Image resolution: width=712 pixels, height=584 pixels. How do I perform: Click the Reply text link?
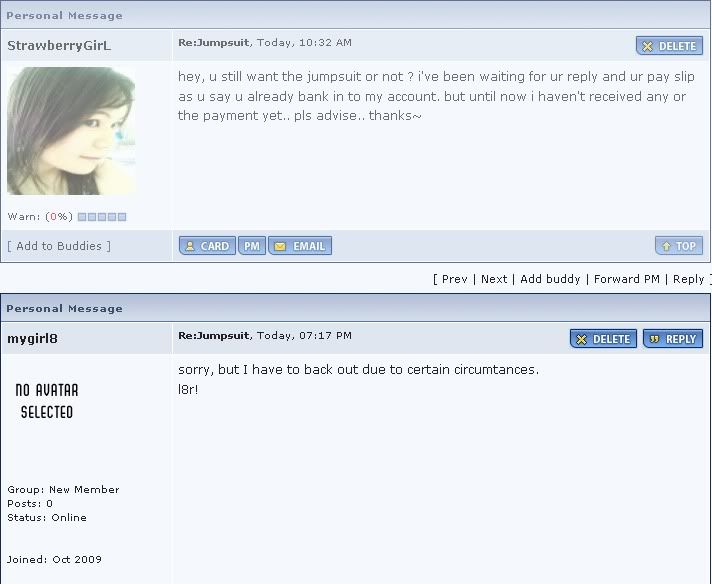[x=688, y=279]
